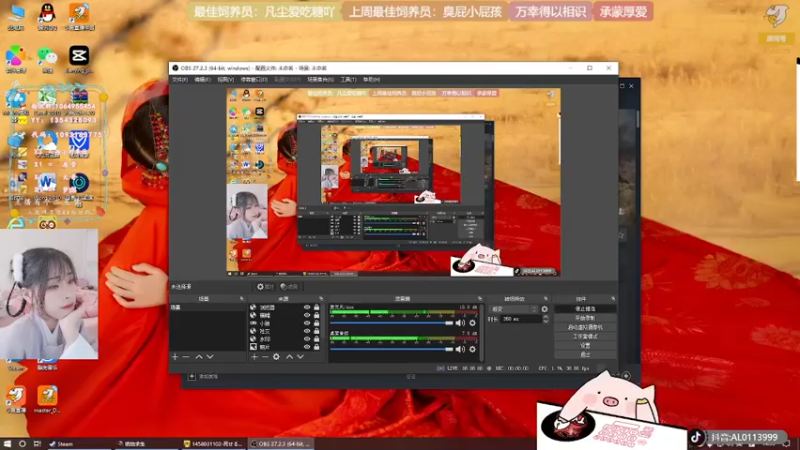Image resolution: width=800 pixels, height=450 pixels.
Task: Open 文件(F) menu
Action: [180, 80]
